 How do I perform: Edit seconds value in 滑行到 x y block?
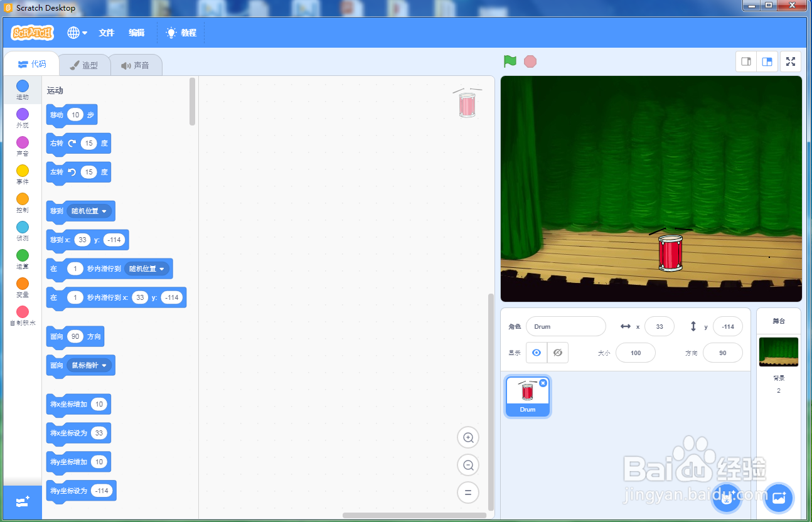click(x=75, y=297)
